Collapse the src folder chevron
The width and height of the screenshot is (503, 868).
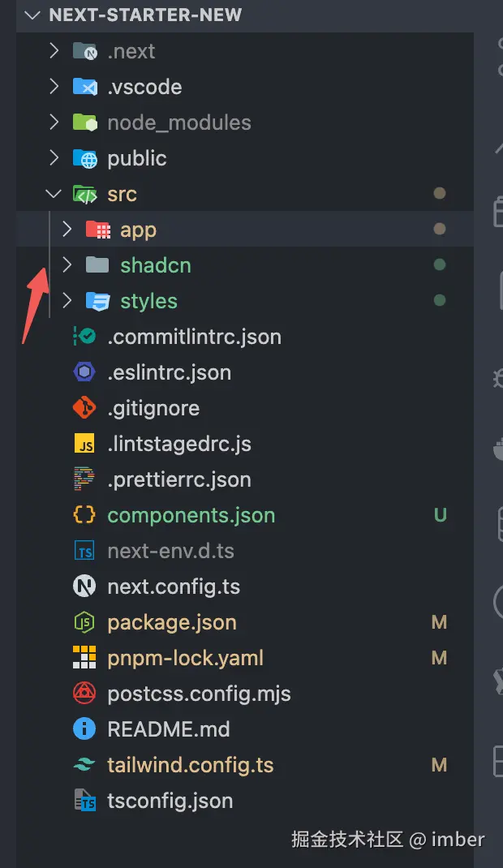pos(54,194)
